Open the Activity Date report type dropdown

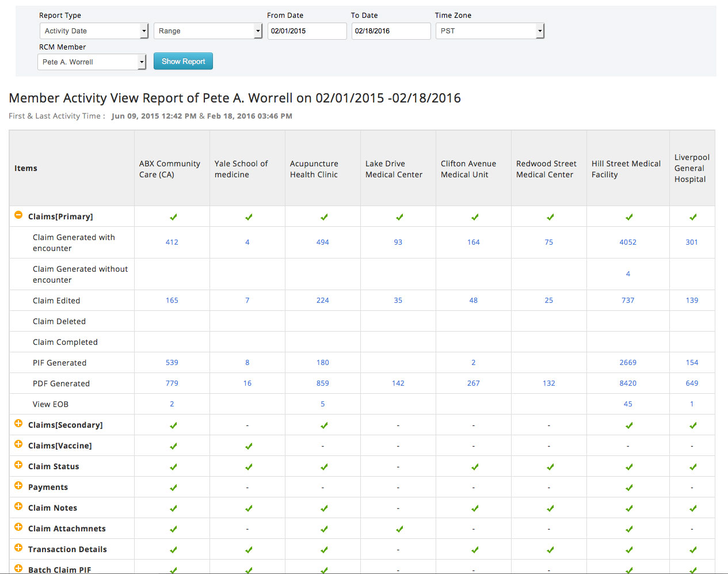pyautogui.click(x=94, y=31)
